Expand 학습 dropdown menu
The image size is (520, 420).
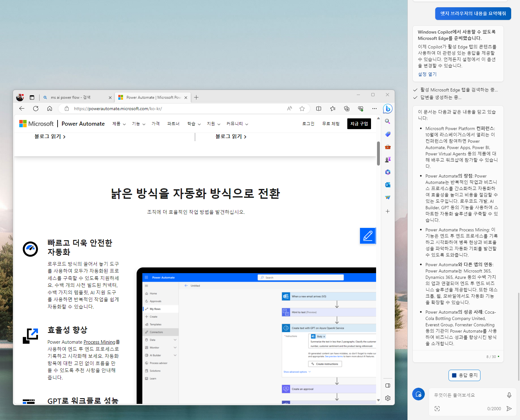(194, 124)
